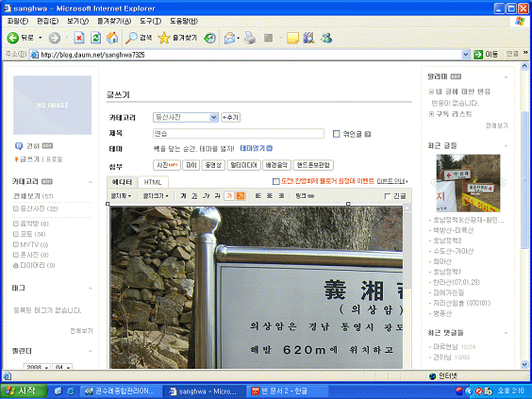Click the Messenger people icon in the toolbar
This screenshot has height=399, width=532.
326,38
